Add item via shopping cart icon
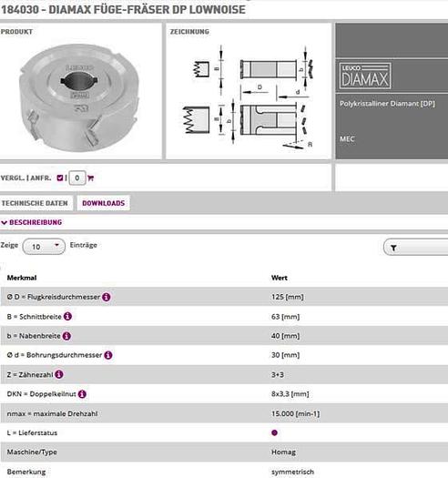Viewport: 448px width, 478px height. pyautogui.click(x=90, y=178)
